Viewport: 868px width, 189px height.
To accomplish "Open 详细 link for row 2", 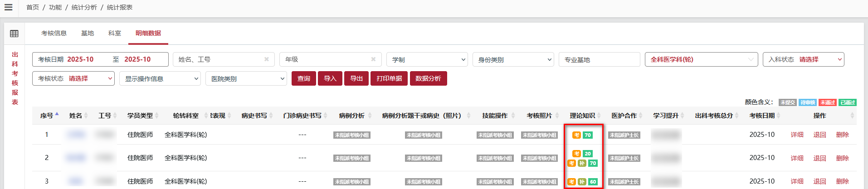I will 797,158.
